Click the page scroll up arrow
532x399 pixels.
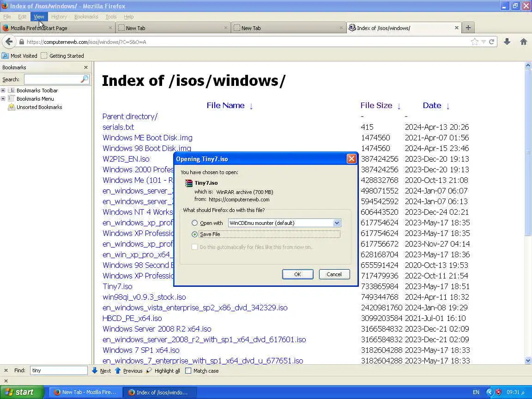(528, 66)
